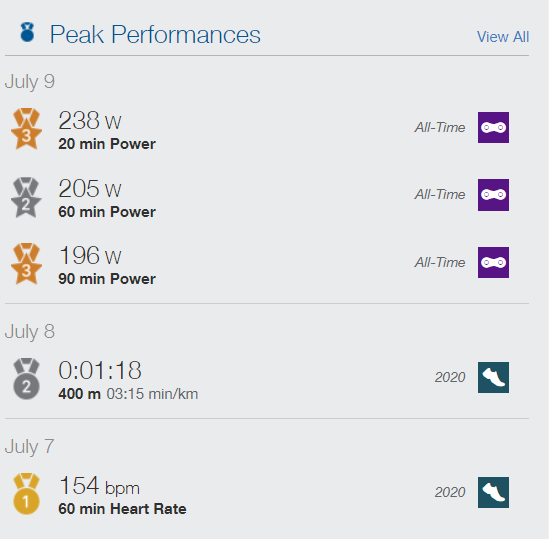Open the View All link
Image resolution: width=549 pixels, height=539 pixels.
(x=502, y=37)
